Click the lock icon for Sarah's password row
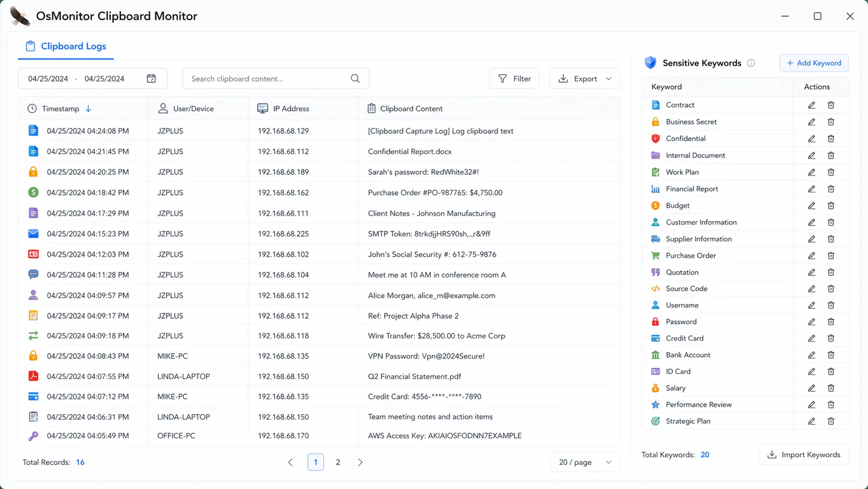 33,171
